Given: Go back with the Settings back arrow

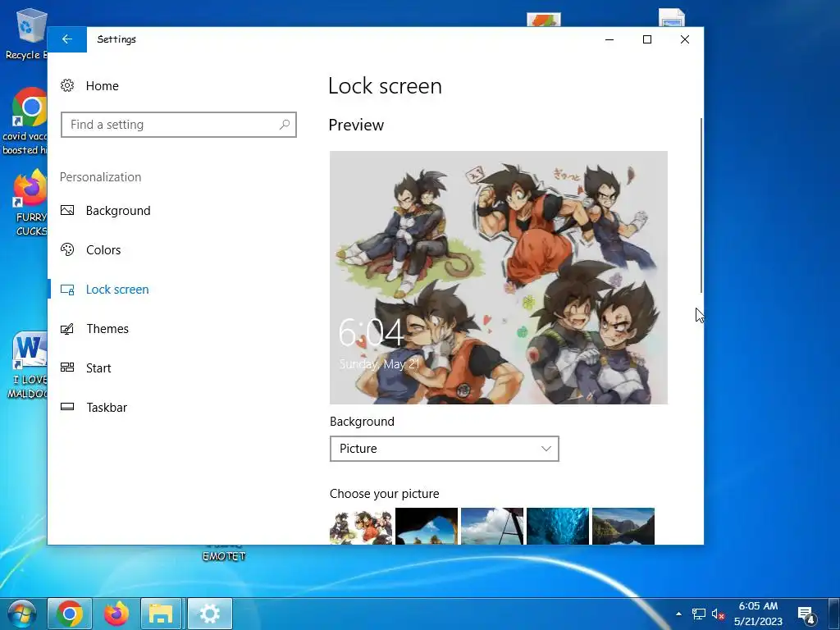Looking at the screenshot, I should (x=67, y=39).
